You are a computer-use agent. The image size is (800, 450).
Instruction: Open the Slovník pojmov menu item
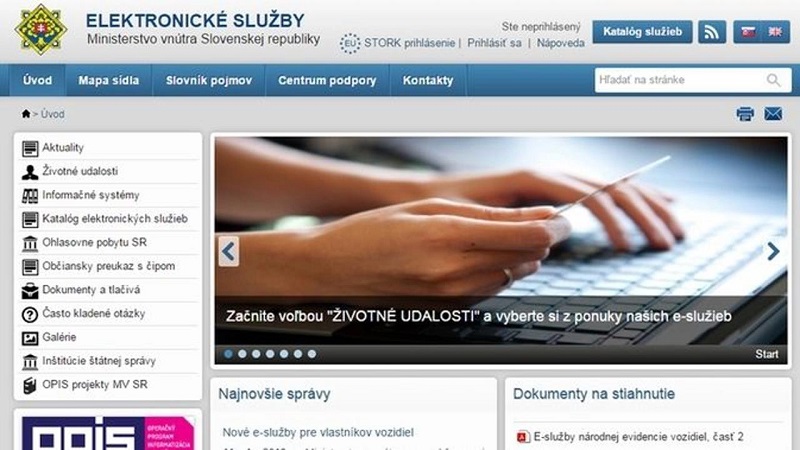[209, 80]
